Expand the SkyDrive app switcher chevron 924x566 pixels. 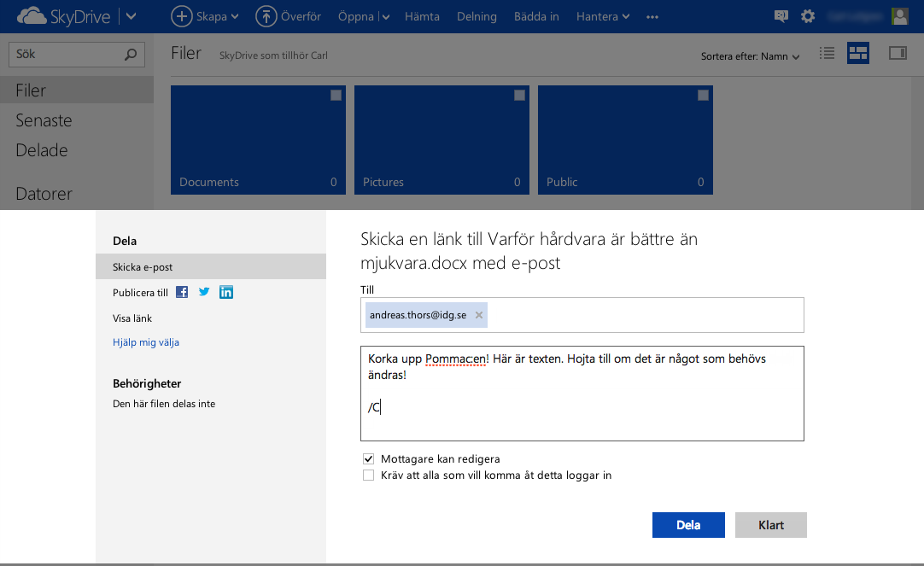[x=131, y=16]
